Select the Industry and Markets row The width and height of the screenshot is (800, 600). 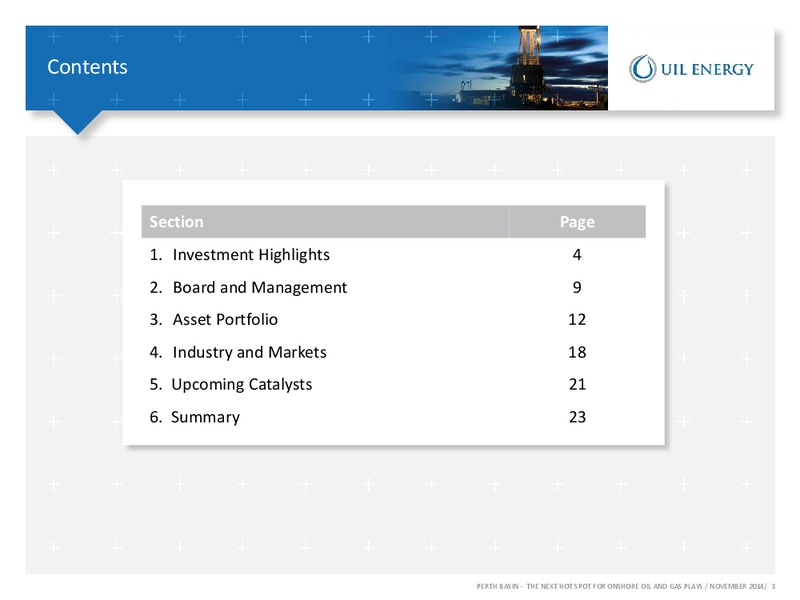coord(393,352)
